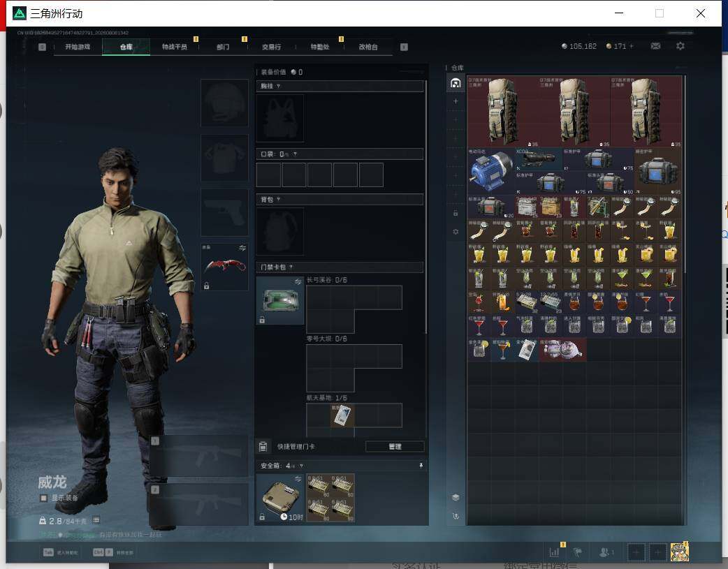Click the plus next to 171 currency
Image resolution: width=728 pixels, height=569 pixels.
(631, 46)
